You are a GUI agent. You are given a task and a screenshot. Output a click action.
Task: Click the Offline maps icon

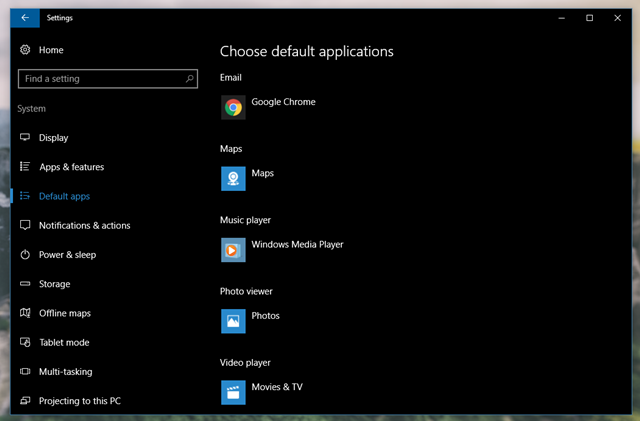point(25,313)
